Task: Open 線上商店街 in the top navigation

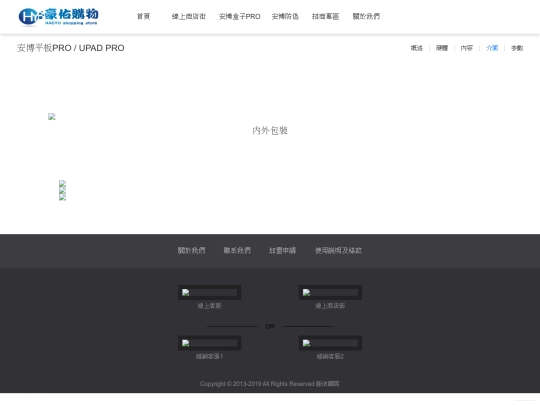Action: (x=189, y=17)
